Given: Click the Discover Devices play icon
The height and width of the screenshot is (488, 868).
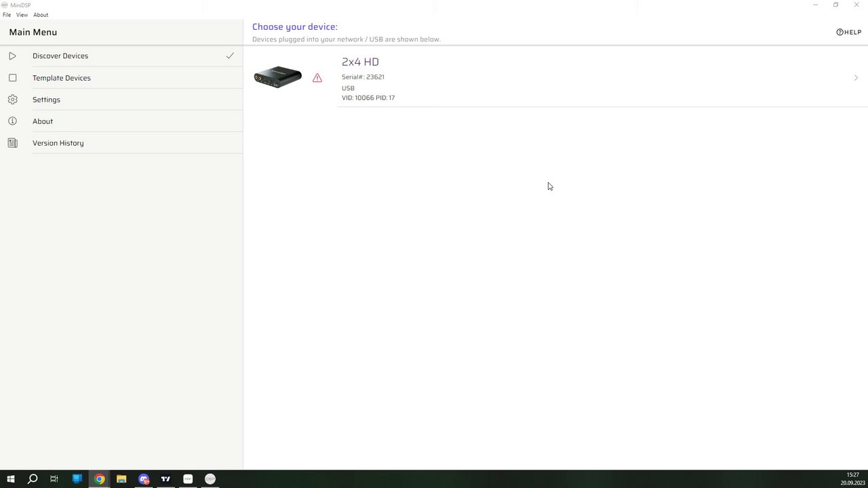Looking at the screenshot, I should [x=12, y=56].
